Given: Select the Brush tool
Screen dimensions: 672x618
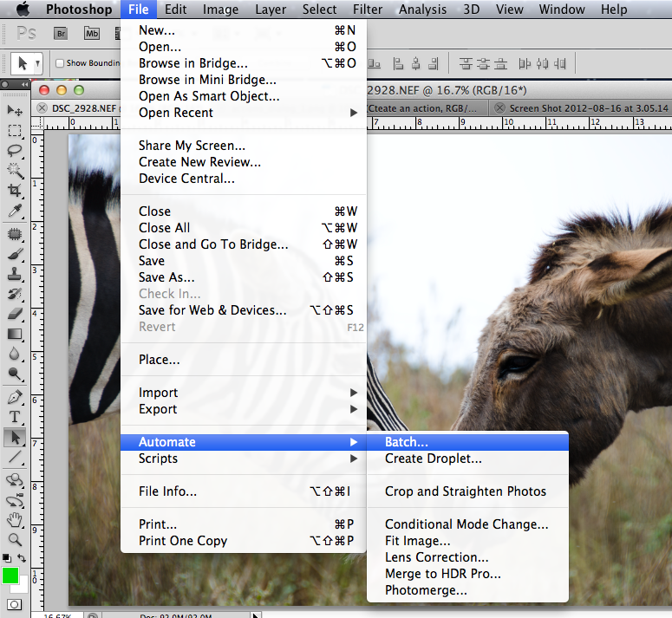Looking at the screenshot, I should (x=15, y=254).
